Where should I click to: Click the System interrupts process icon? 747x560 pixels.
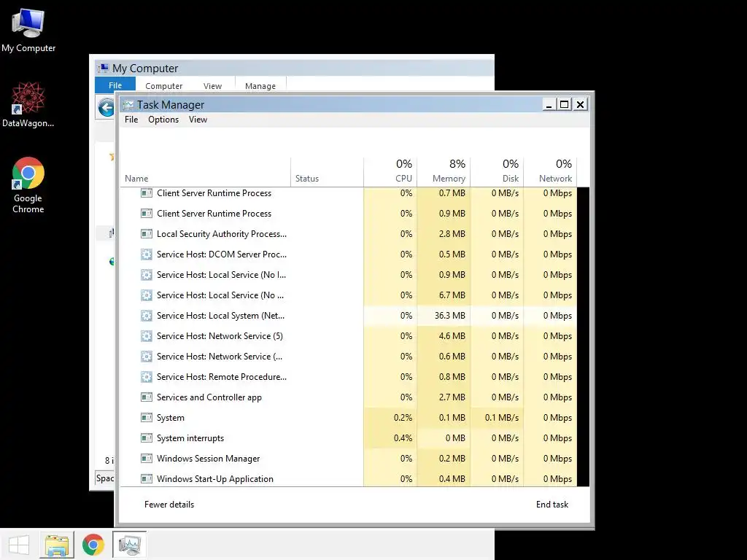(146, 438)
